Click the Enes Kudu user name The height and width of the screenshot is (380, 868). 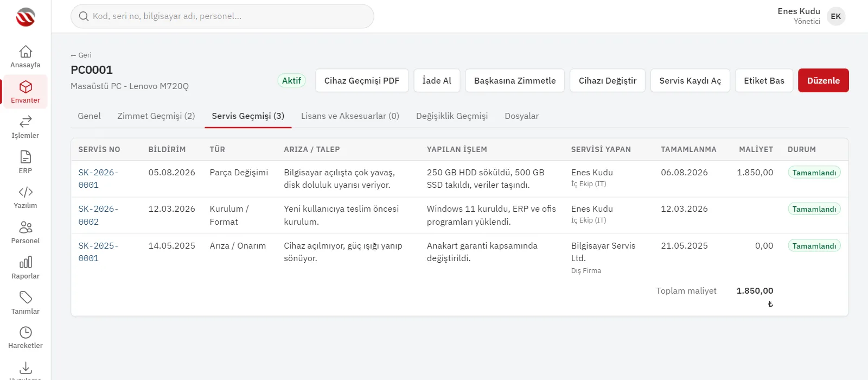point(799,11)
